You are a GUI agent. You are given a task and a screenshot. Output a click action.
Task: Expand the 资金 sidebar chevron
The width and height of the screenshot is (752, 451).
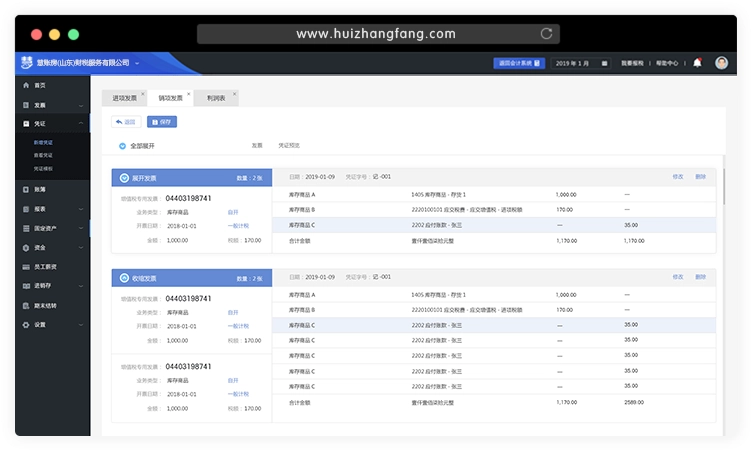[x=81, y=248]
